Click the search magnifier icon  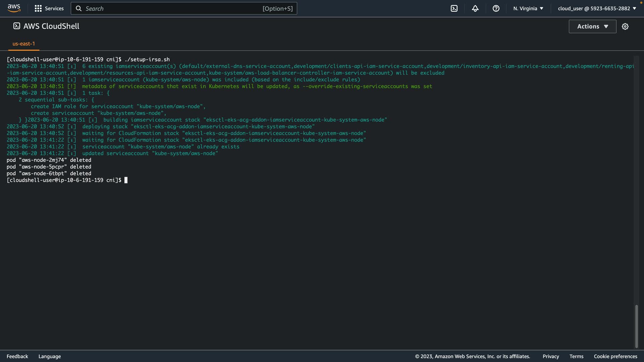(78, 8)
